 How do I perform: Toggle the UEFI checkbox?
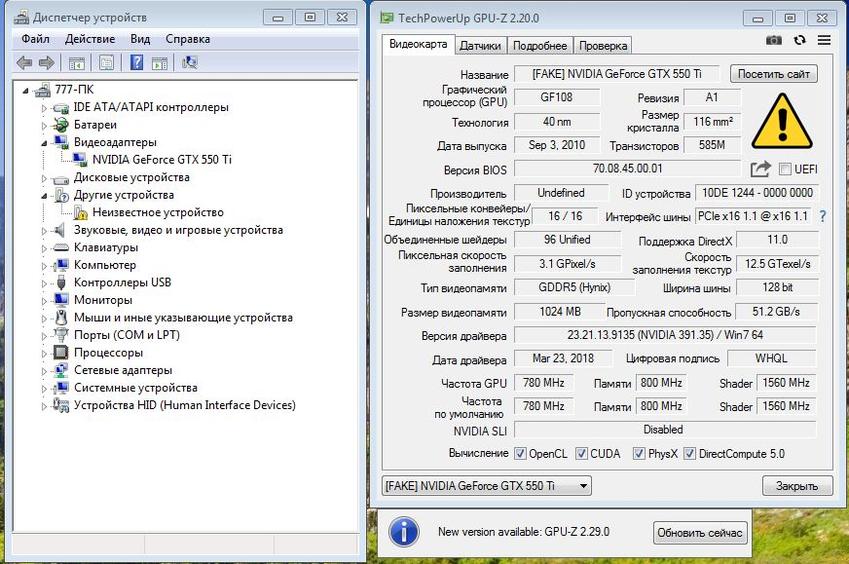point(785,169)
